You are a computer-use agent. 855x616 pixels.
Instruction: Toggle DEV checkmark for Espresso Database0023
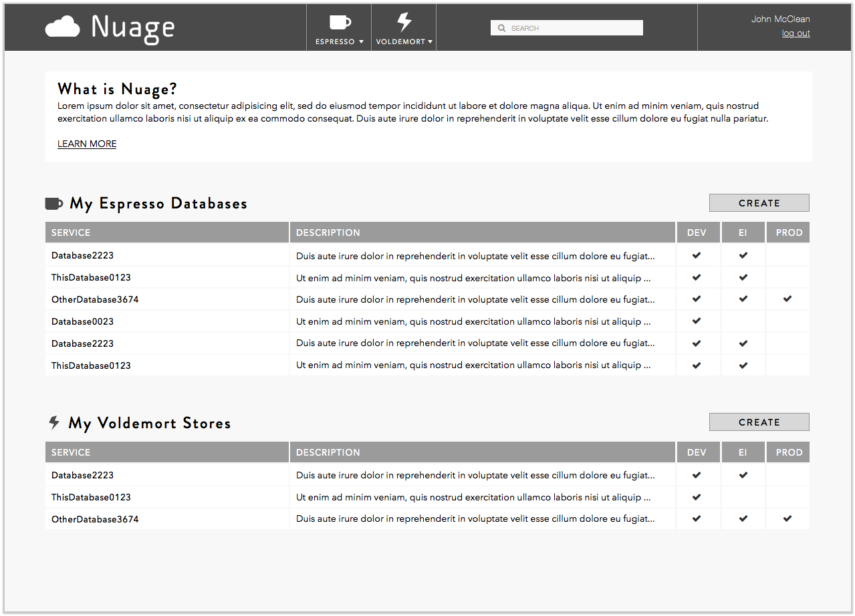(x=697, y=321)
